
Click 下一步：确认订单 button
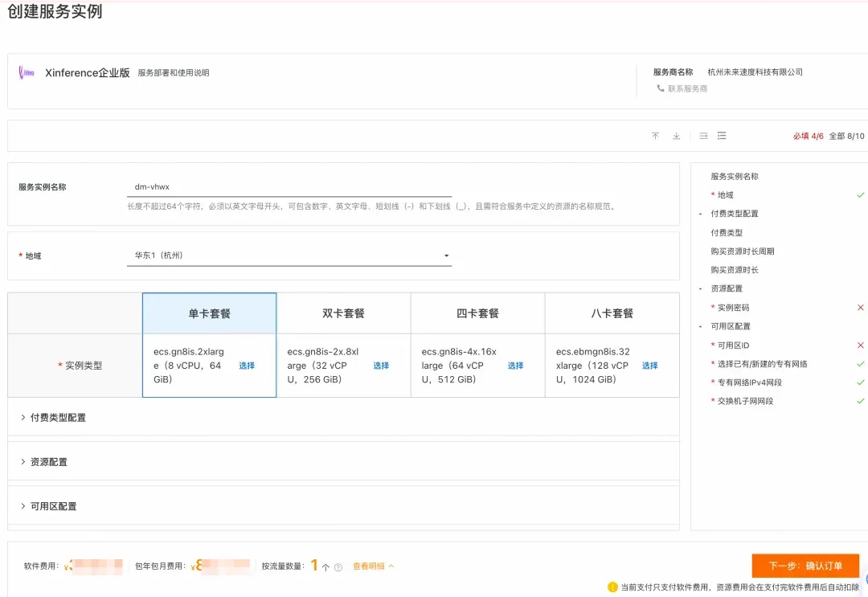(x=805, y=566)
